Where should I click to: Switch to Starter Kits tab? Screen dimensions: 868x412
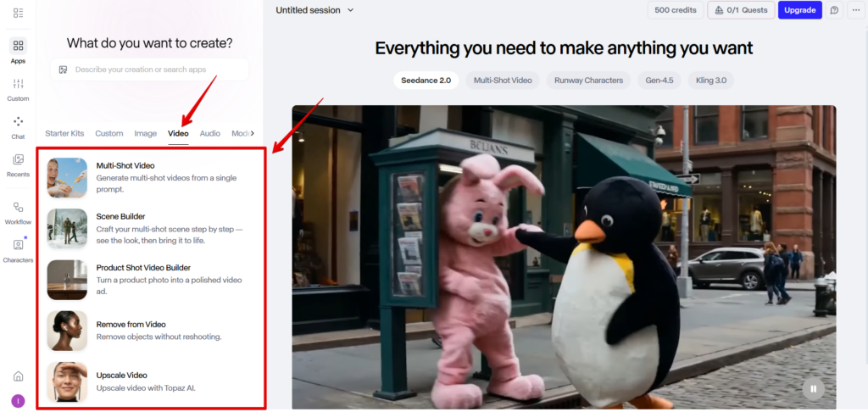click(64, 133)
